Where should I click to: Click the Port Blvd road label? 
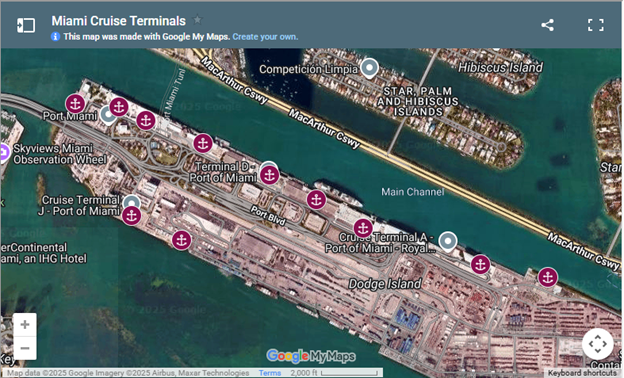click(268, 216)
